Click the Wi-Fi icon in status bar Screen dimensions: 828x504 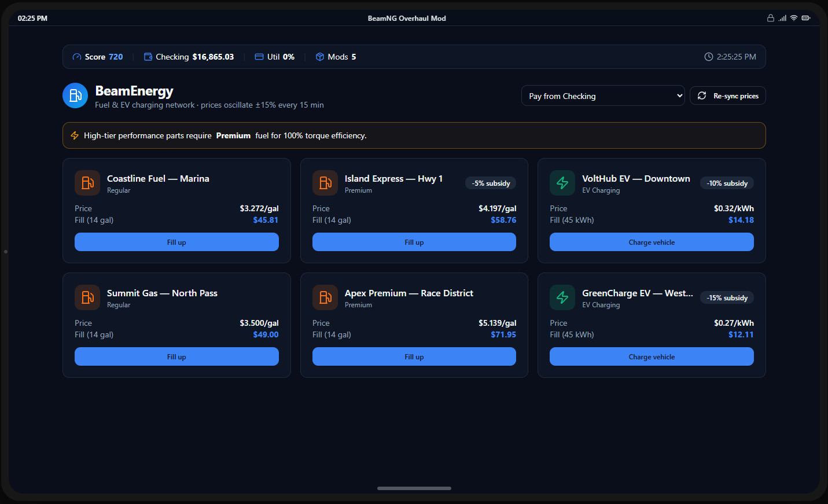pyautogui.click(x=794, y=18)
